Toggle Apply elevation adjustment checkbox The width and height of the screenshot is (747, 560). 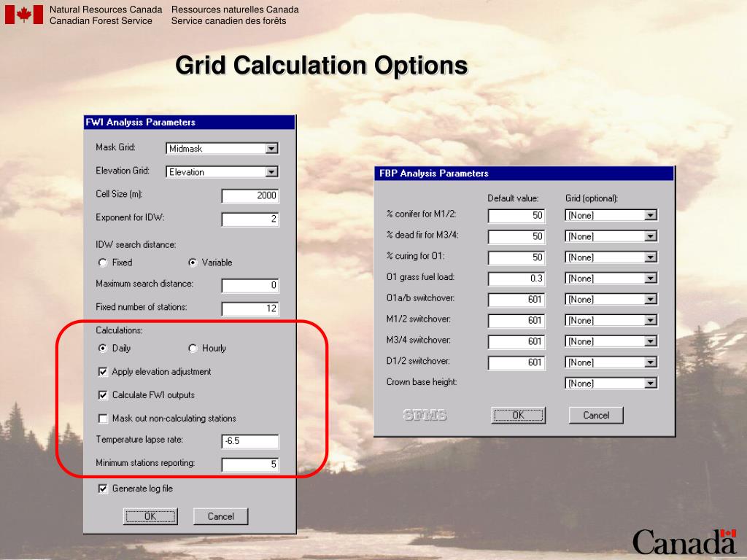103,371
